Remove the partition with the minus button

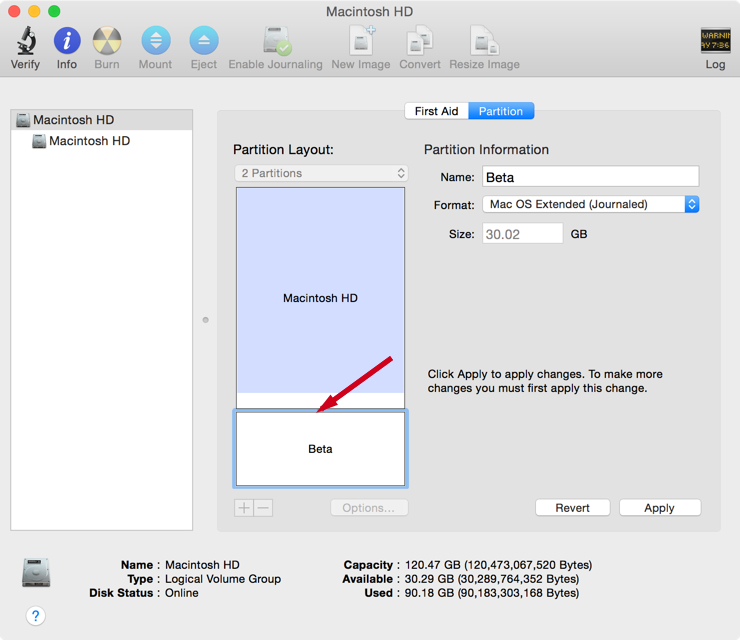point(263,508)
